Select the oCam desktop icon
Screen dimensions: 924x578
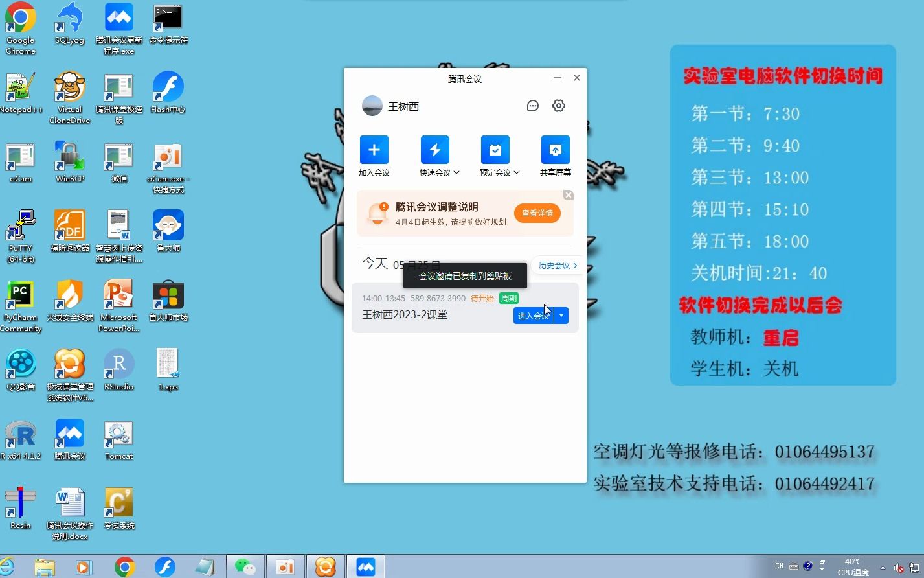[x=21, y=162]
